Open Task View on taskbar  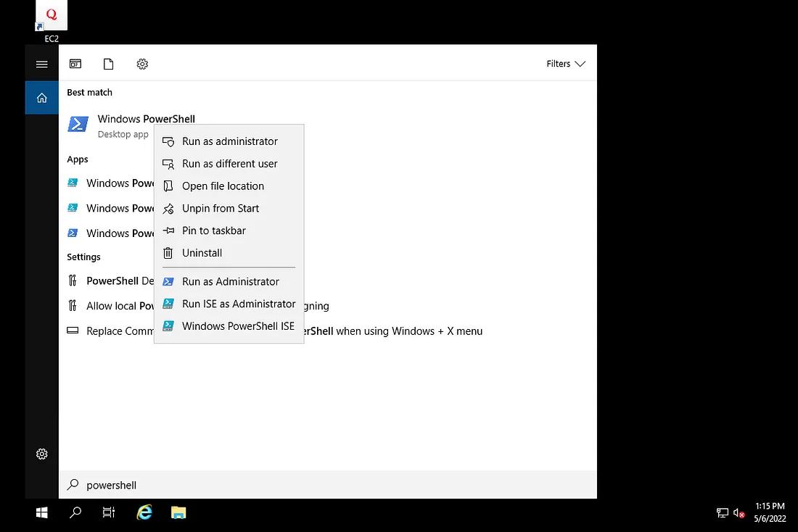(x=109, y=512)
